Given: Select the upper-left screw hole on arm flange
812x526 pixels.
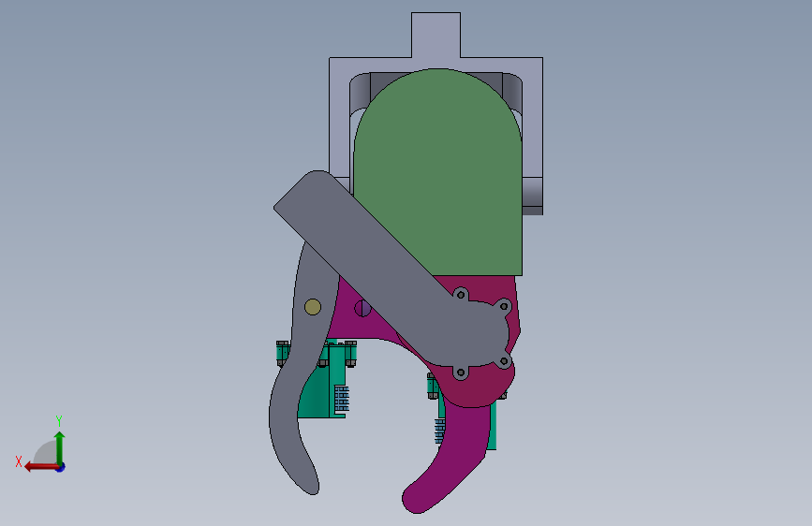Looking at the screenshot, I should (x=461, y=295).
